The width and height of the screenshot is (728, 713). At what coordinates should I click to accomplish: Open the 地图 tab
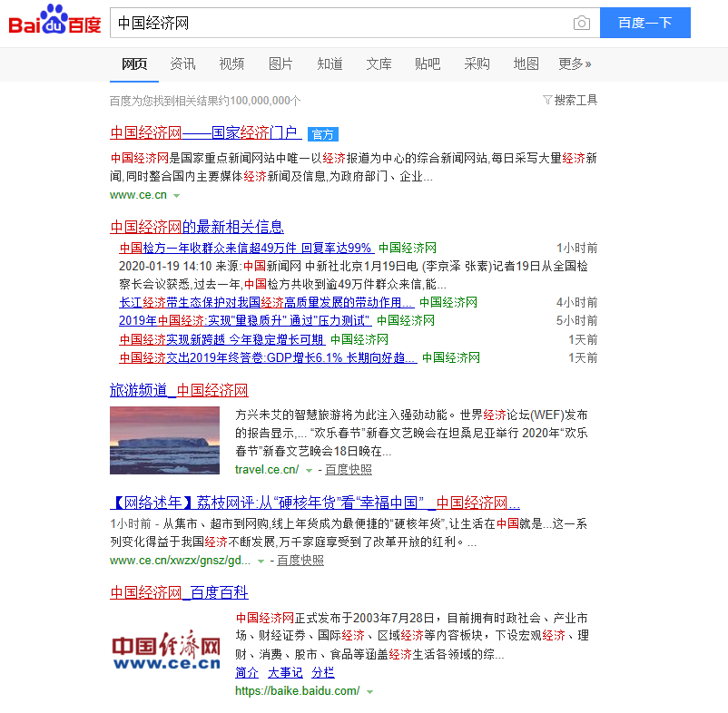526,63
